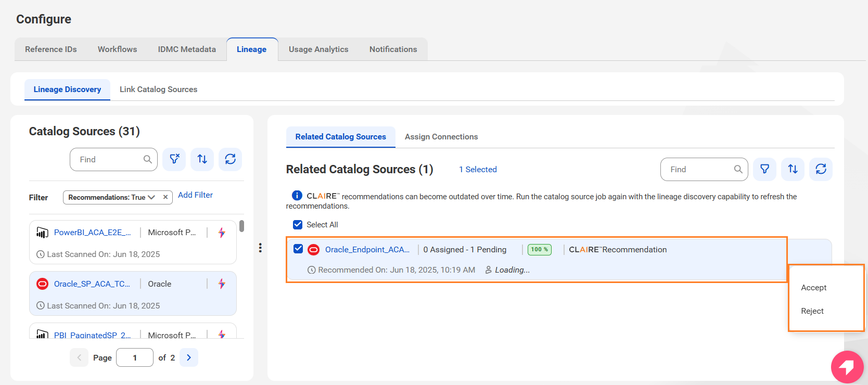The image size is (868, 385).
Task: Go to the Usage Analytics tab
Action: (x=318, y=49)
